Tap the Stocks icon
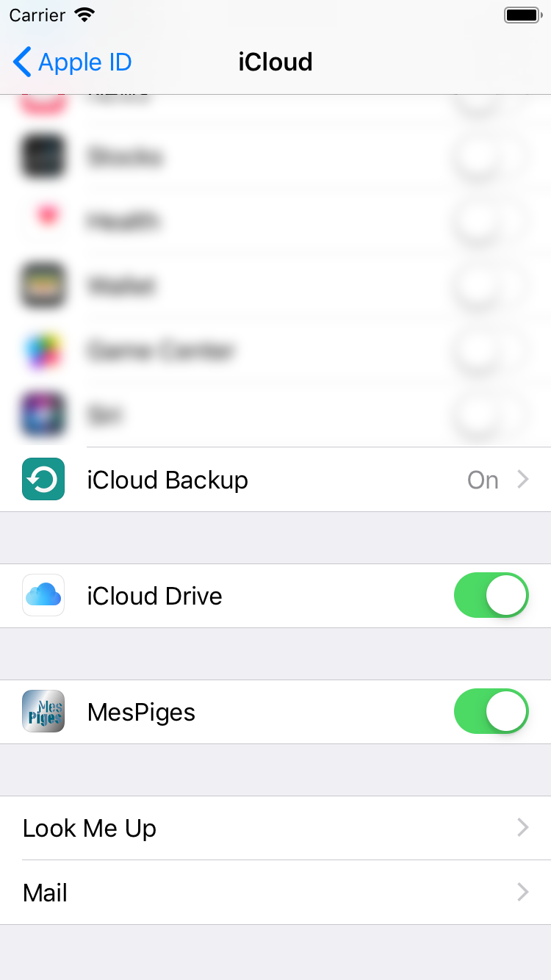The width and height of the screenshot is (551, 980). (43, 156)
